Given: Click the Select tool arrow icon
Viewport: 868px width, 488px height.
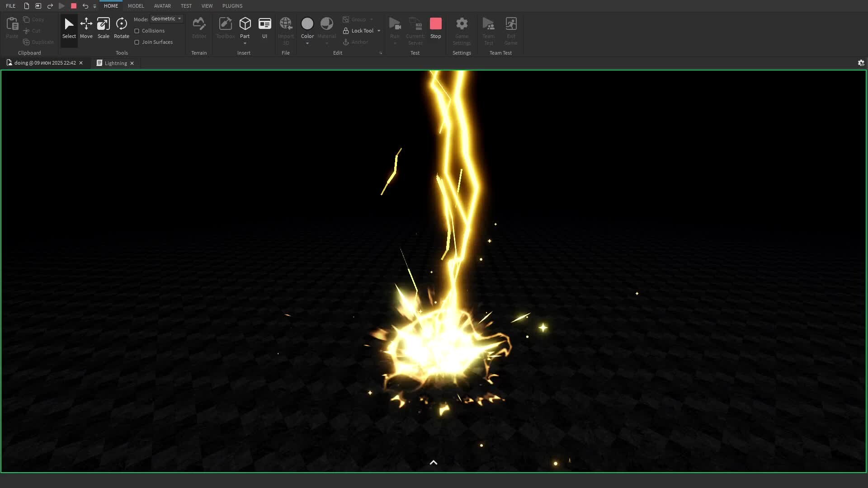Looking at the screenshot, I should pos(69,24).
